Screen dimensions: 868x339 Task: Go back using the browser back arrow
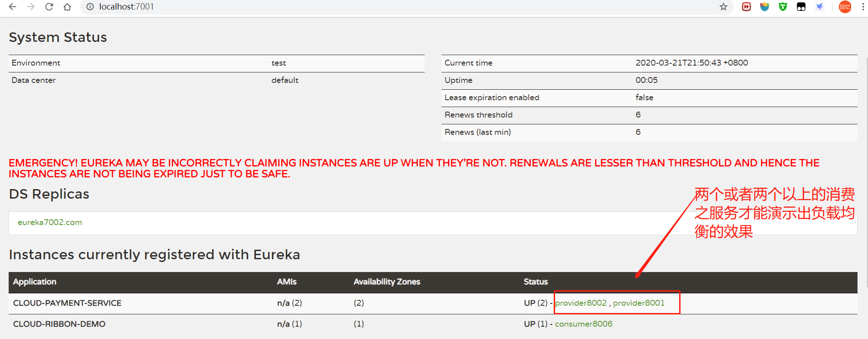[x=13, y=7]
